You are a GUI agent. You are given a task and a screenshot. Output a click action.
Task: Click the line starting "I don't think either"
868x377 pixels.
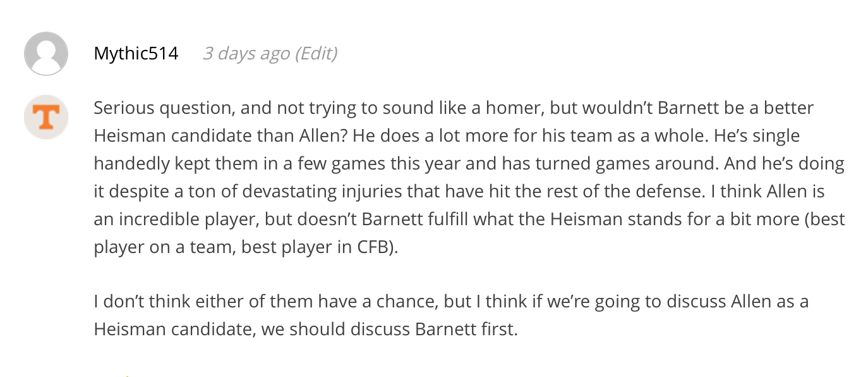point(451,301)
